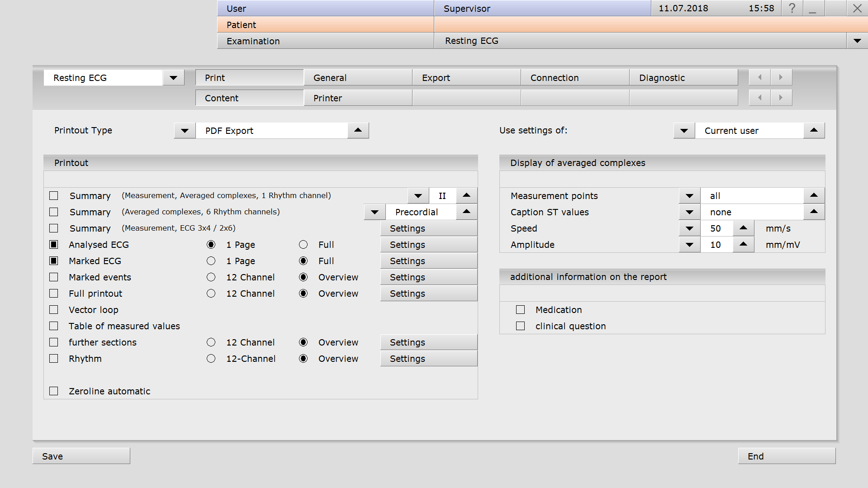Screen dimensions: 868x488
Task: Select 12 Channel for Marked events
Action: 211,277
